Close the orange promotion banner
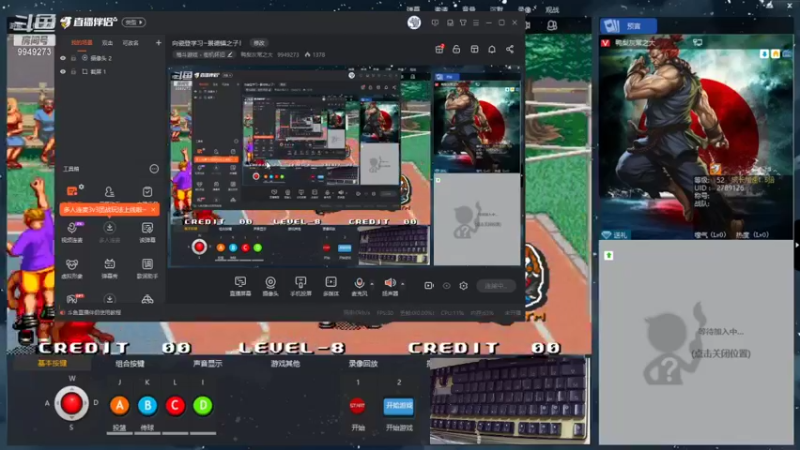 (153, 210)
